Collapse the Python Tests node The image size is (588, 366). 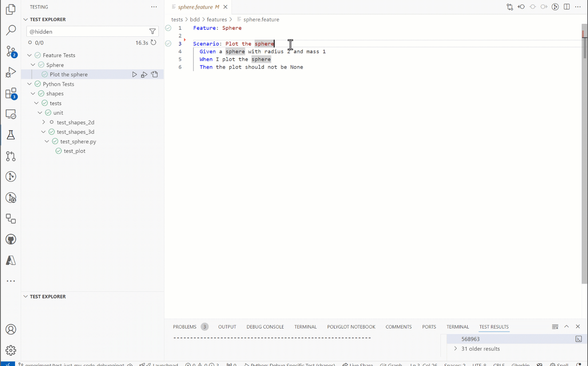pos(29,84)
